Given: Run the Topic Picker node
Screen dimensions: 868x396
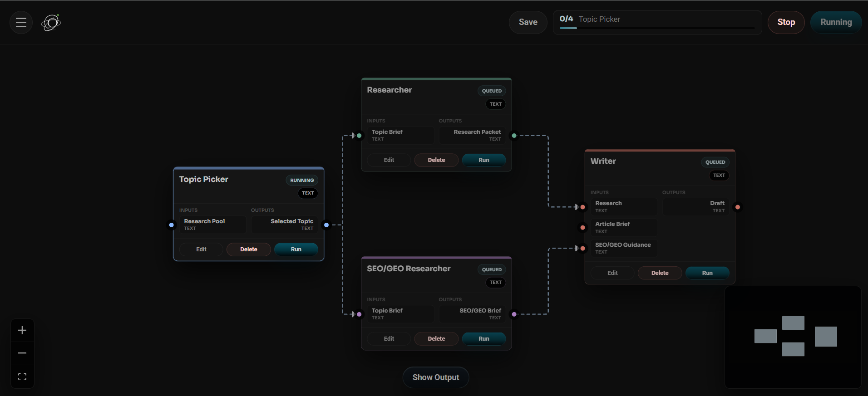Looking at the screenshot, I should 296,249.
